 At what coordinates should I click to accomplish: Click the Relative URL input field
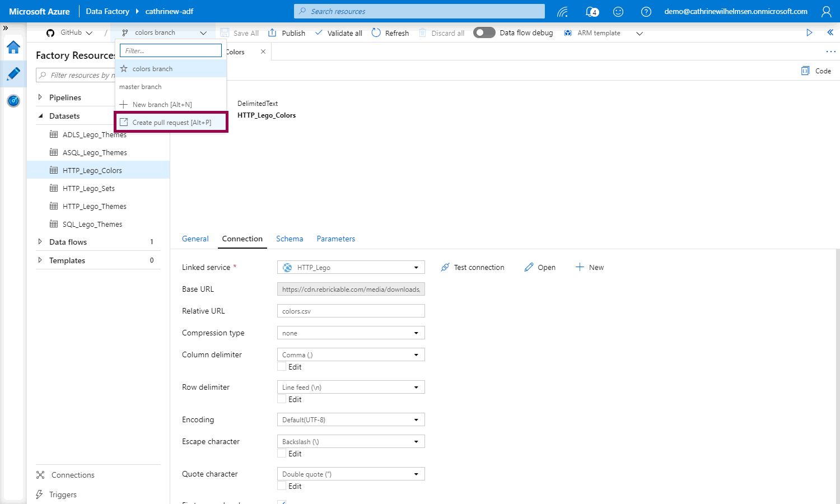pyautogui.click(x=351, y=311)
